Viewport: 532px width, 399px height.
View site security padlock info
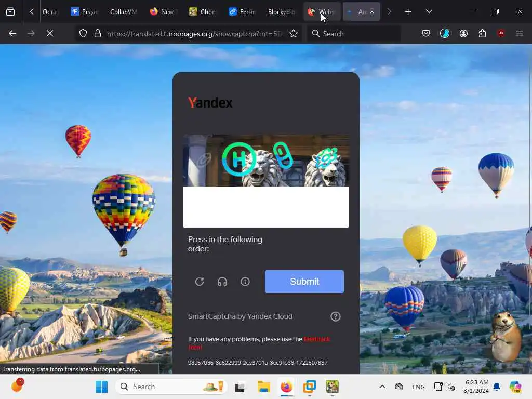(x=98, y=33)
